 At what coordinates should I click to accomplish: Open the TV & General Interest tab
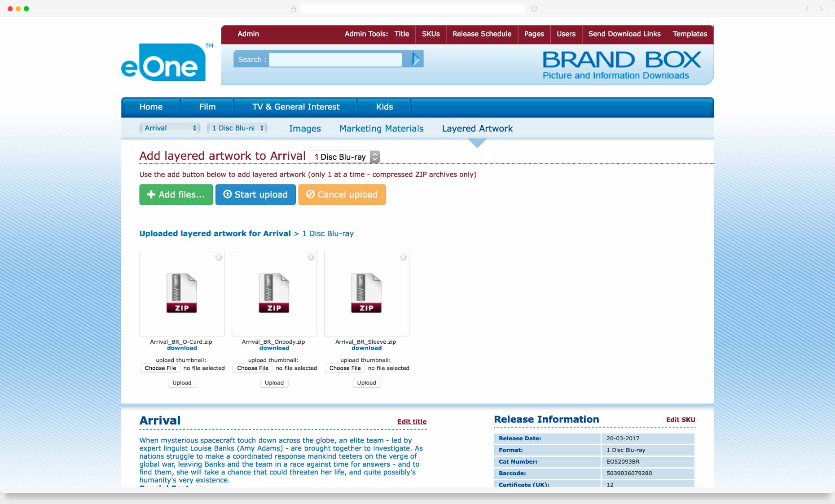[x=295, y=107]
